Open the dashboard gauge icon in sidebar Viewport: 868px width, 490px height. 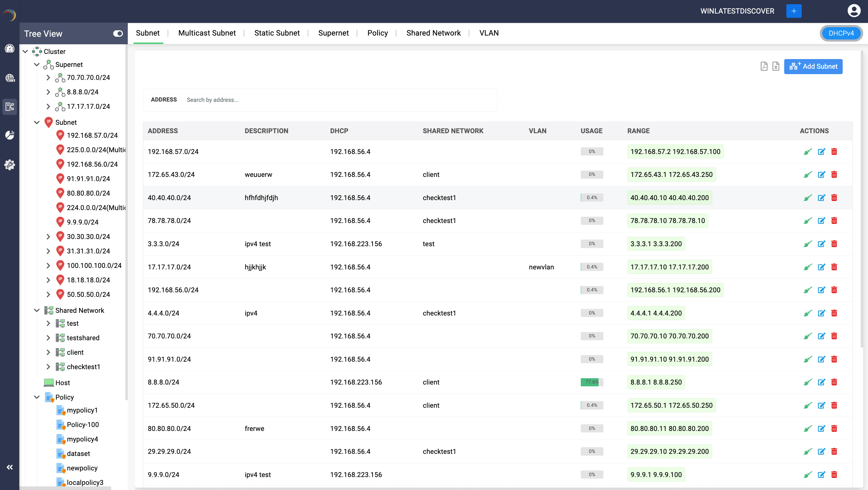10,49
